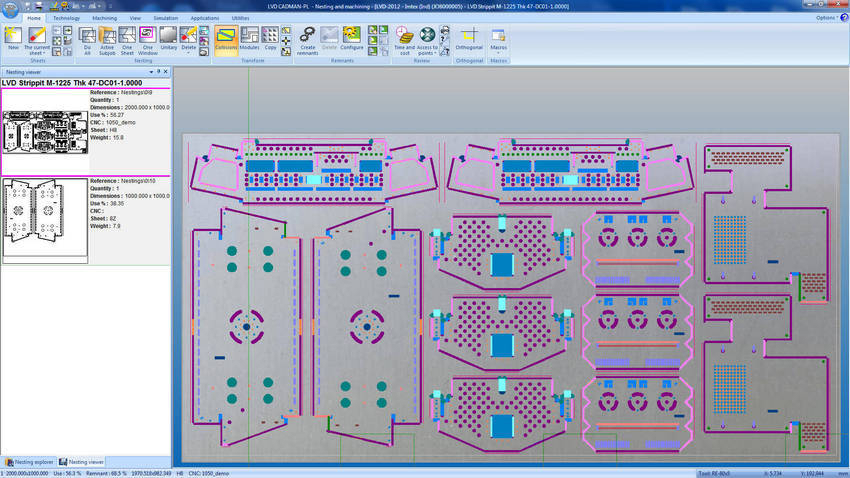Click 'Use % : 56.27' text

107,115
